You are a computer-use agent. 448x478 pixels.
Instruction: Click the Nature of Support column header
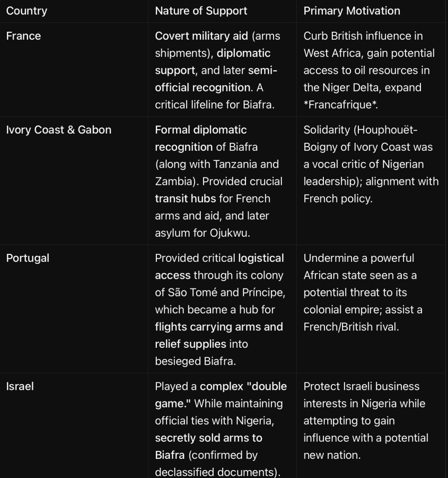(x=201, y=11)
